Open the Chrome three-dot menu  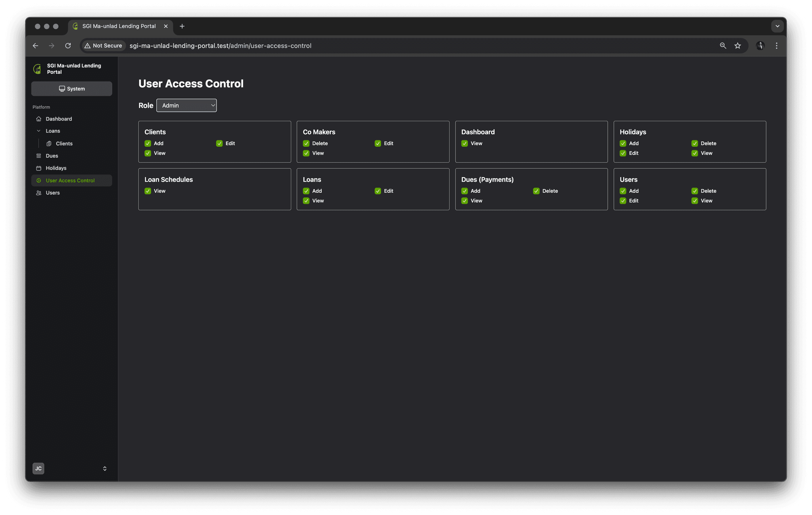coord(776,46)
